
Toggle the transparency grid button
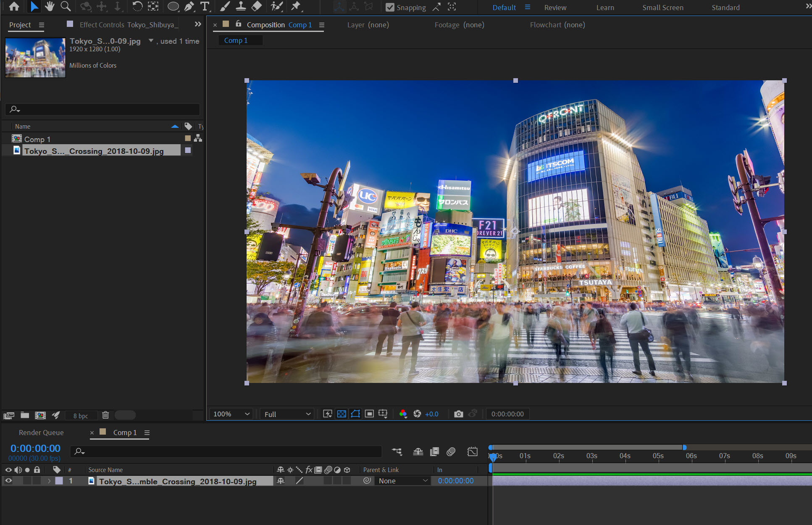342,414
